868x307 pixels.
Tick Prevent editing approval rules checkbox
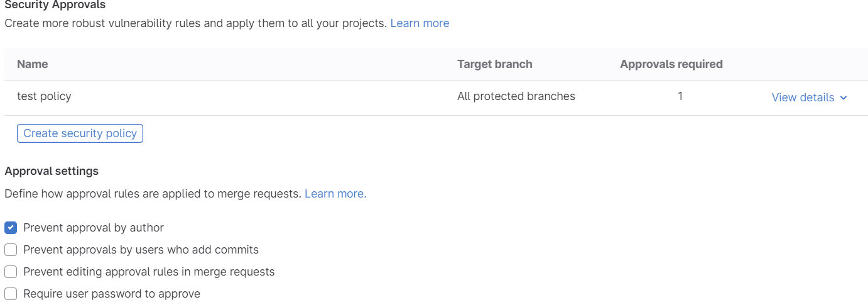[11, 272]
